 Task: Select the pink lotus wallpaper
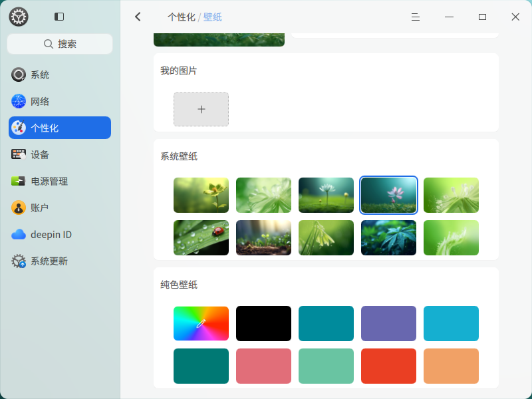tap(388, 195)
